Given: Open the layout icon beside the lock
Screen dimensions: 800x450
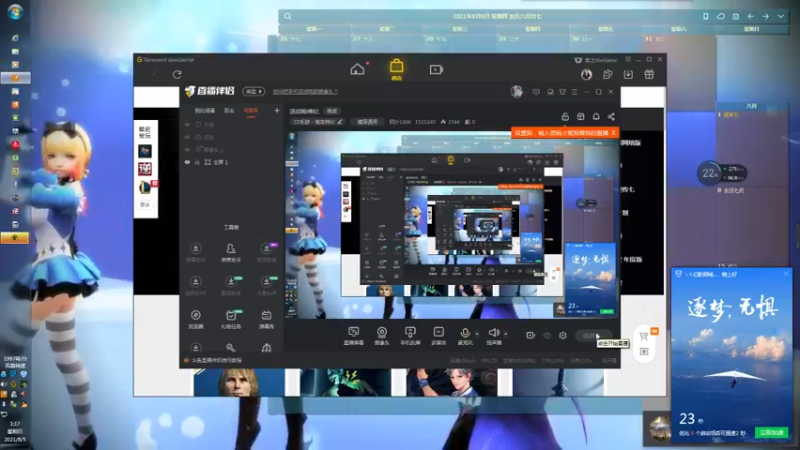Looking at the screenshot, I should tap(581, 117).
